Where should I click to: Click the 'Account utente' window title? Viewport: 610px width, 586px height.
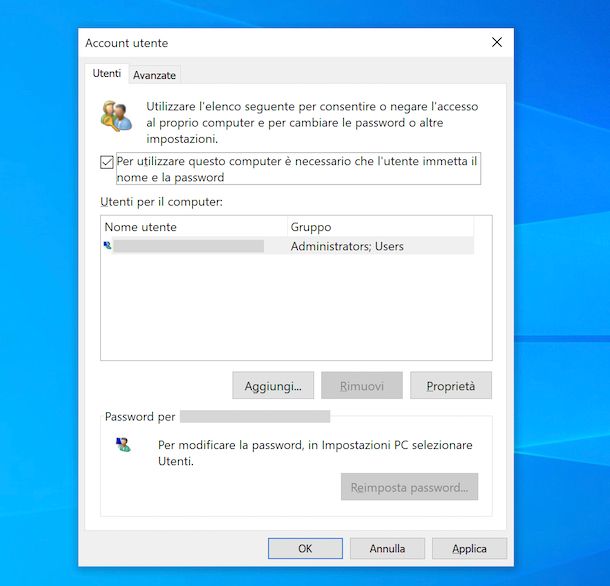[x=127, y=43]
